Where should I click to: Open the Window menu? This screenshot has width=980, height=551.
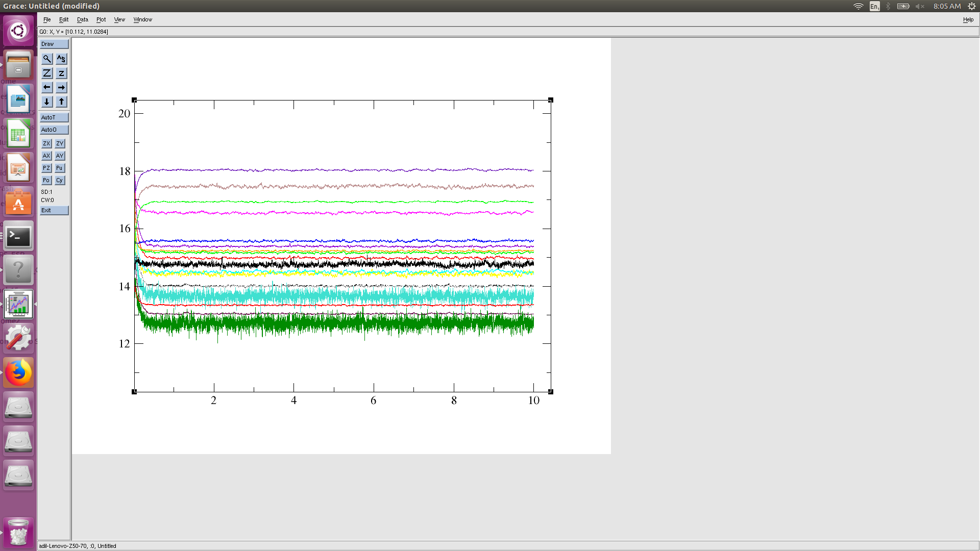(x=142, y=19)
